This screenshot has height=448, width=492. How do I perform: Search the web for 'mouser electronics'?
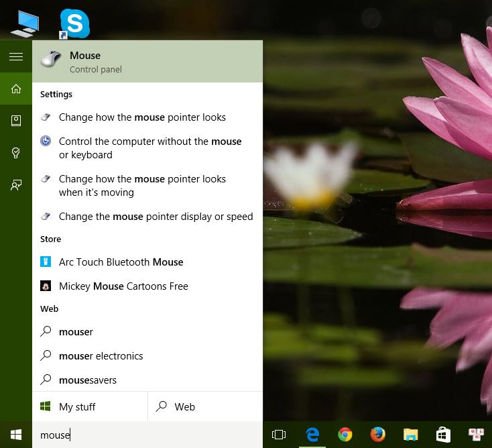[101, 356]
